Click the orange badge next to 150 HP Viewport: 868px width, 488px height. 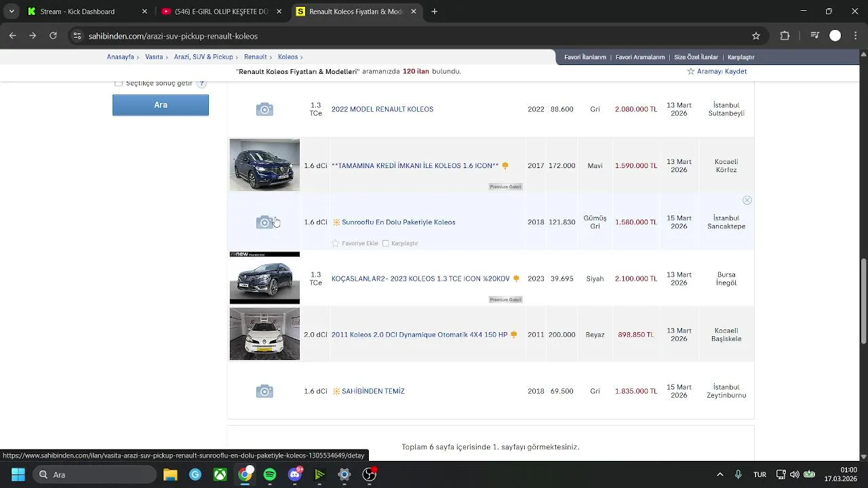click(x=513, y=335)
